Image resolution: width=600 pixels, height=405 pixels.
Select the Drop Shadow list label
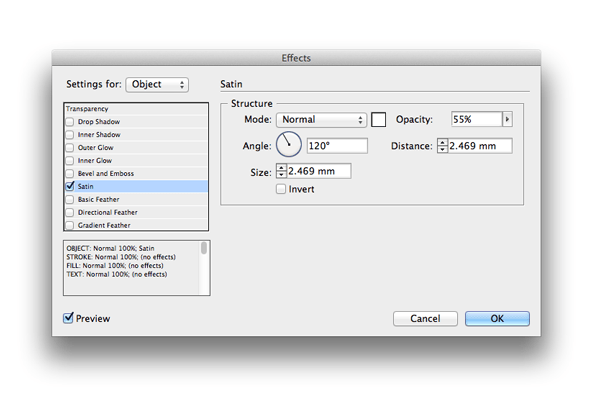pyautogui.click(x=99, y=122)
